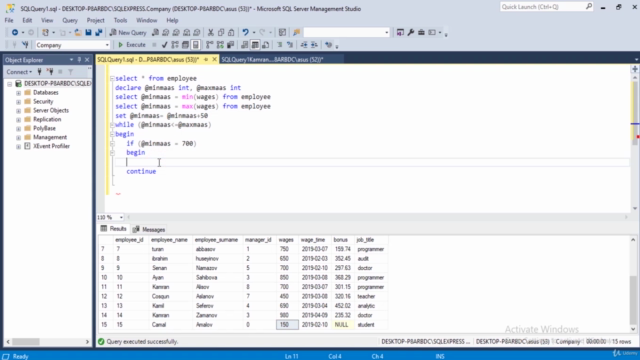Image resolution: width=640 pixels, height=360 pixels.
Task: Click Increase Indent icon
Action: pyautogui.click(x=314, y=45)
